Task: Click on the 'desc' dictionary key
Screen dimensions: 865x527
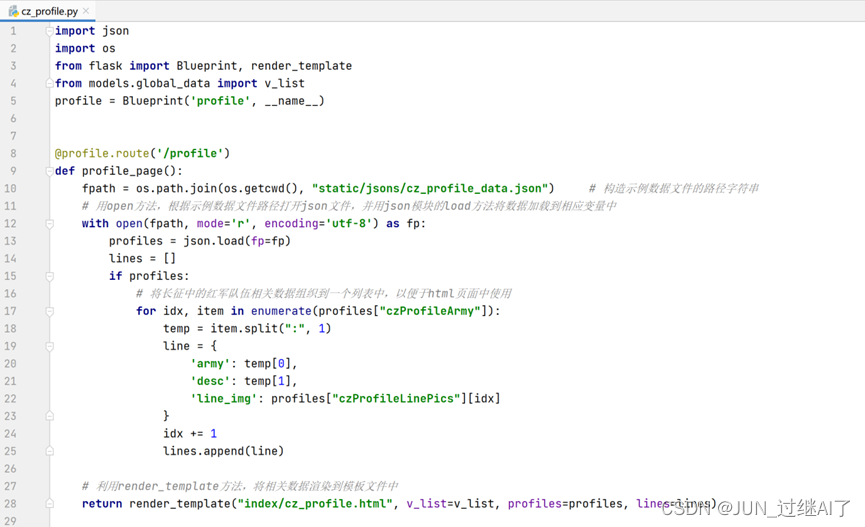Action: click(210, 381)
